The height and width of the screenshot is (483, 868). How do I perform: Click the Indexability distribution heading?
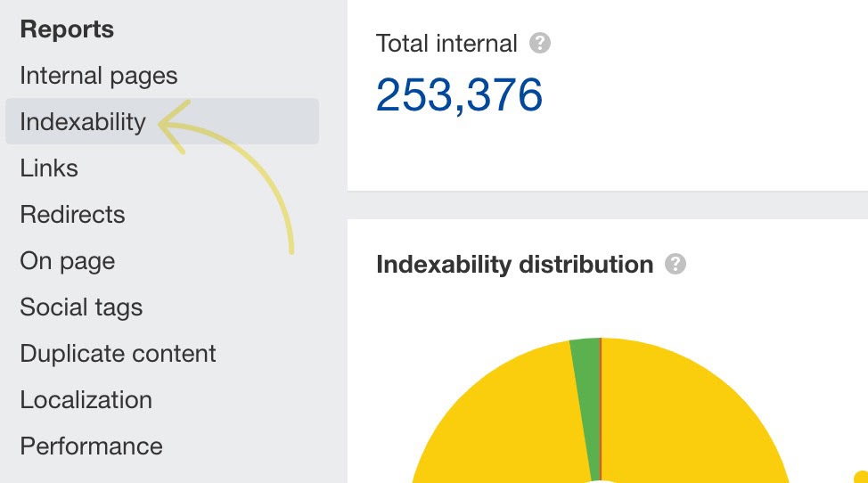click(514, 265)
